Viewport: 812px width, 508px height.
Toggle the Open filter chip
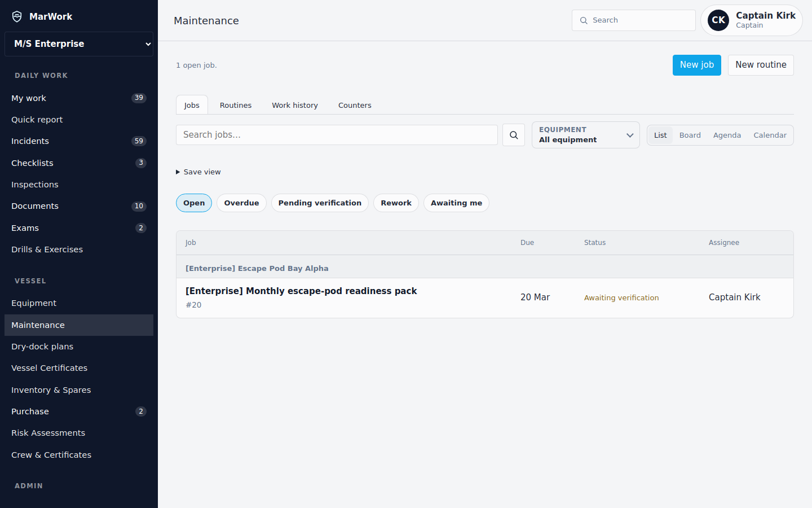194,203
